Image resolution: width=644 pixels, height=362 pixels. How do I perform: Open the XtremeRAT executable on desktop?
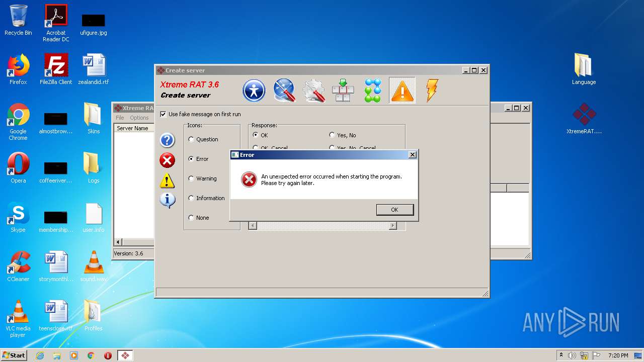pyautogui.click(x=584, y=119)
